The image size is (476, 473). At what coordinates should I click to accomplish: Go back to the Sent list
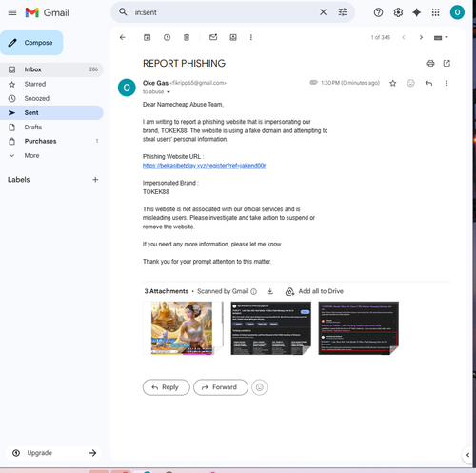tap(123, 37)
